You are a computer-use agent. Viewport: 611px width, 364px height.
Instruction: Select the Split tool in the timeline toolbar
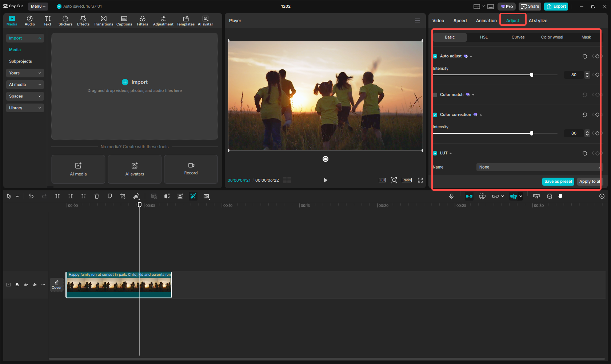57,196
